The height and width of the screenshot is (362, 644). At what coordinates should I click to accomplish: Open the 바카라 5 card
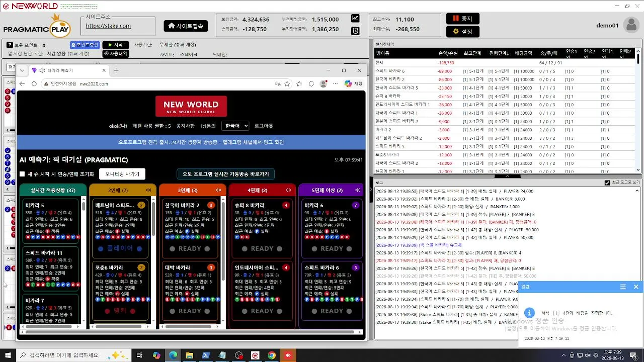(51, 221)
